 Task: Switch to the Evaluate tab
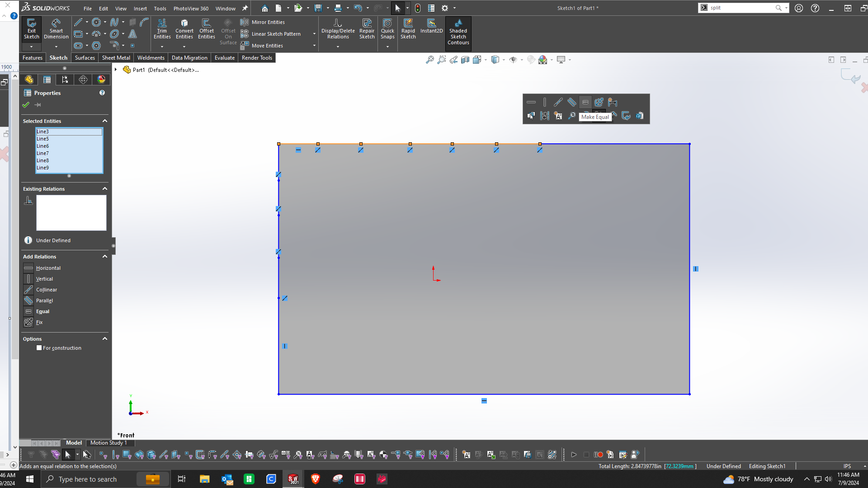pos(224,58)
